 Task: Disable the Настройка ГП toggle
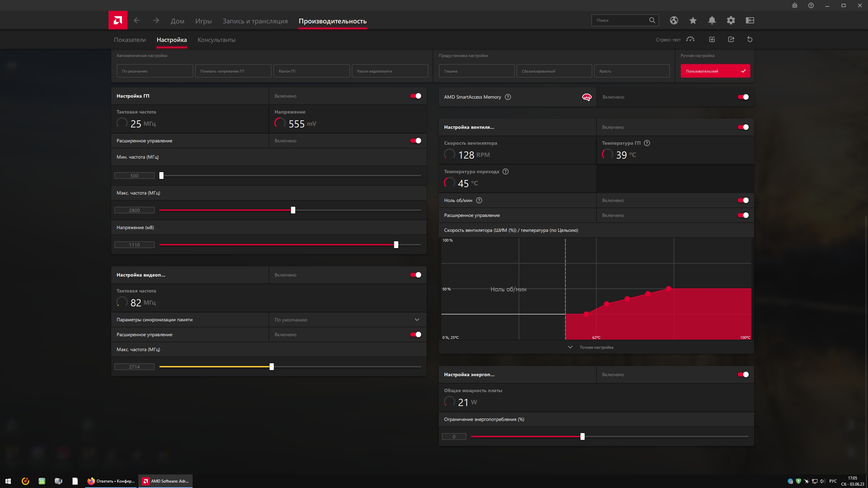point(416,96)
